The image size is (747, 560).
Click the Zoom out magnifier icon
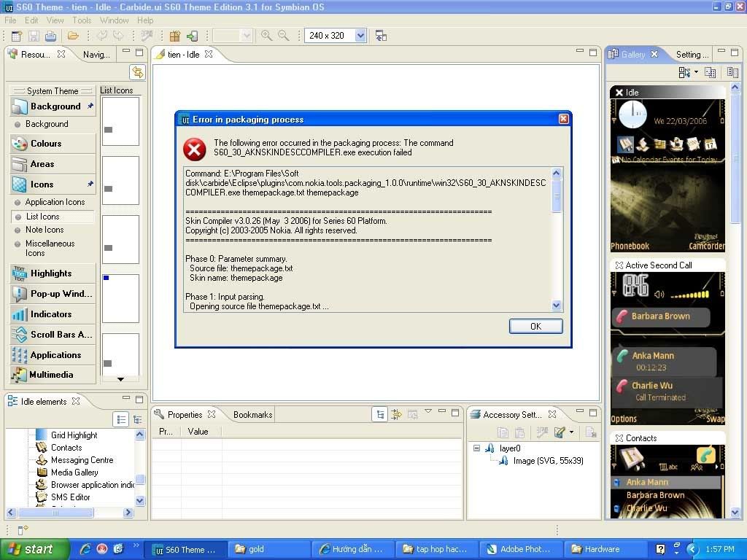(284, 36)
